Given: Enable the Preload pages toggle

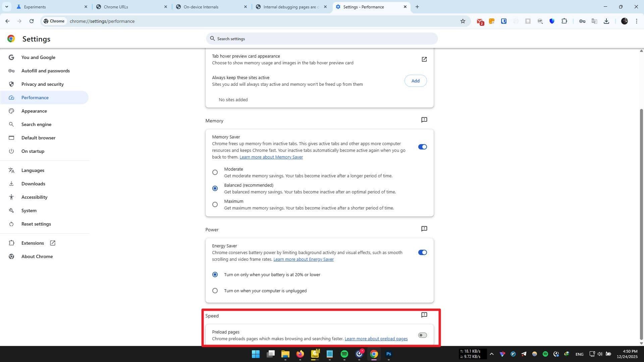Looking at the screenshot, I should click(422, 335).
